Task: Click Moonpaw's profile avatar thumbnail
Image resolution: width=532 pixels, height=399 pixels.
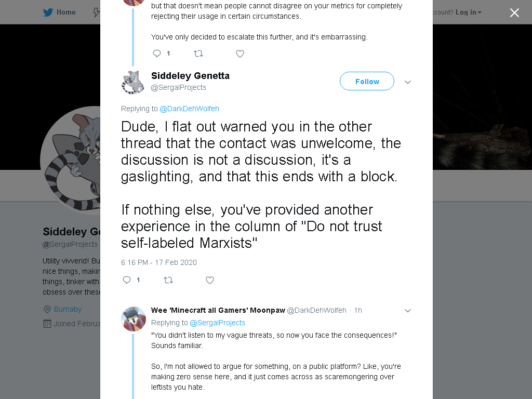Action: point(134,319)
